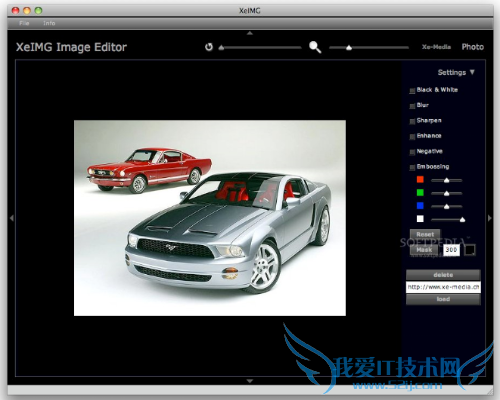Click the right side panel arrow
This screenshot has height=400, width=500.
tap(489, 218)
